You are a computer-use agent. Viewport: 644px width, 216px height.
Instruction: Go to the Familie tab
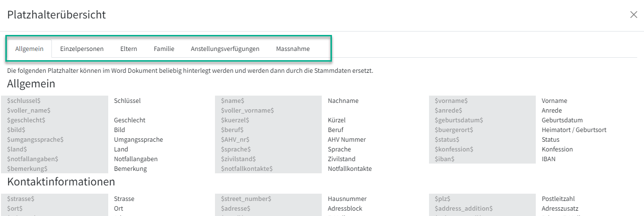[164, 49]
